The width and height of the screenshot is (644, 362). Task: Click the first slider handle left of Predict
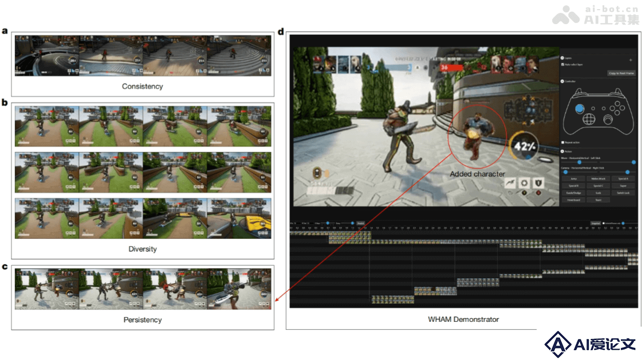(327, 223)
